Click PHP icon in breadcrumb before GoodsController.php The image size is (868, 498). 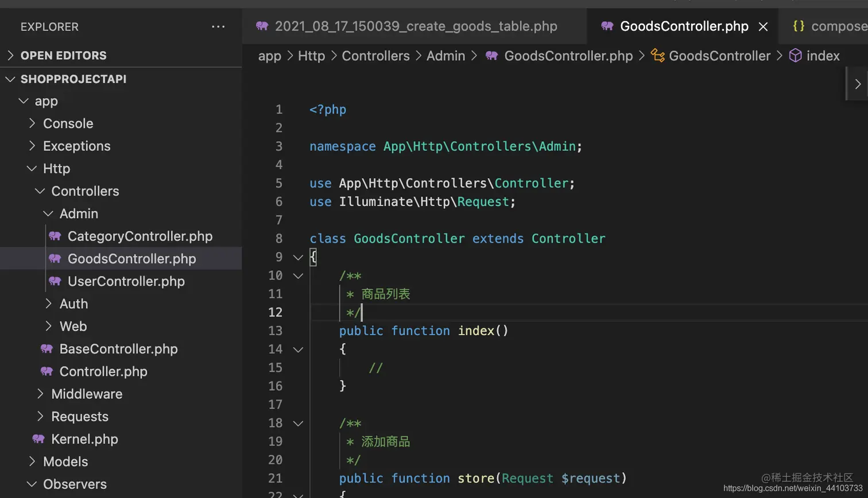(x=492, y=56)
